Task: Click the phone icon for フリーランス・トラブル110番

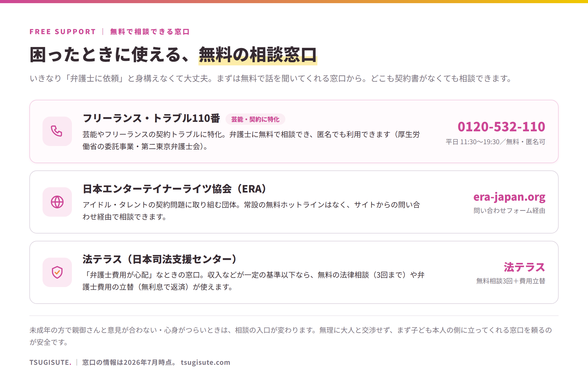Action: click(57, 131)
